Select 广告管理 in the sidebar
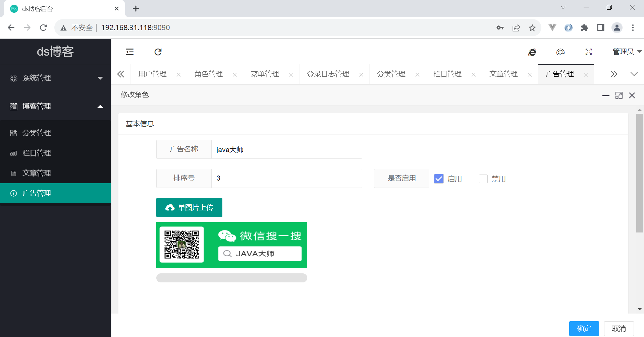The image size is (644, 337). click(55, 193)
